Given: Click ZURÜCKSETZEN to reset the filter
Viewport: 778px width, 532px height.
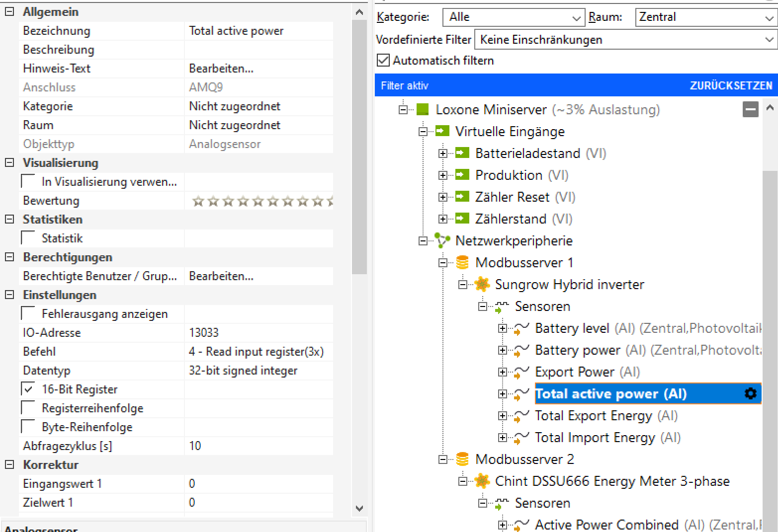Looking at the screenshot, I should point(730,86).
